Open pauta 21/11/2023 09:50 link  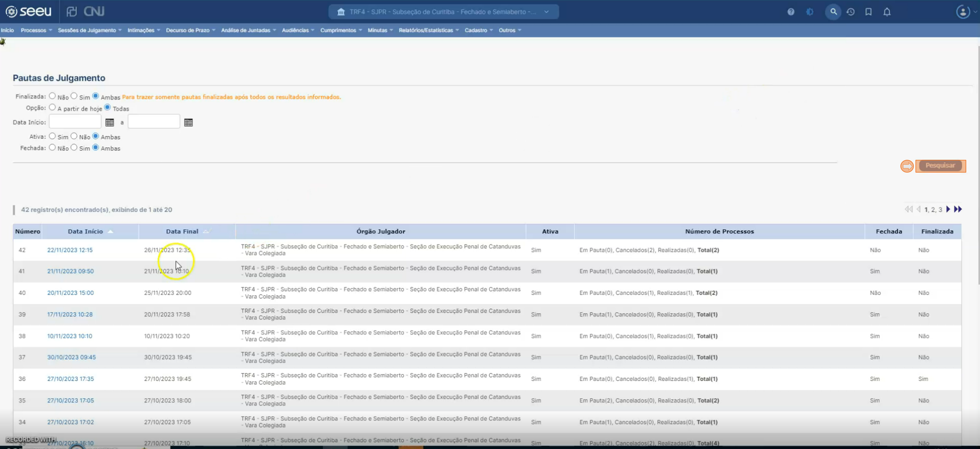pyautogui.click(x=70, y=271)
